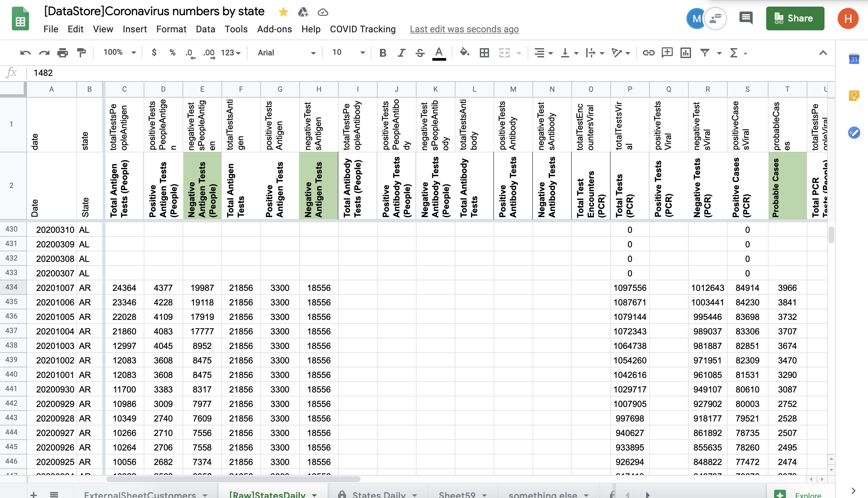Click the Insert comment icon
Image resolution: width=868 pixels, height=498 pixels.
tap(667, 53)
